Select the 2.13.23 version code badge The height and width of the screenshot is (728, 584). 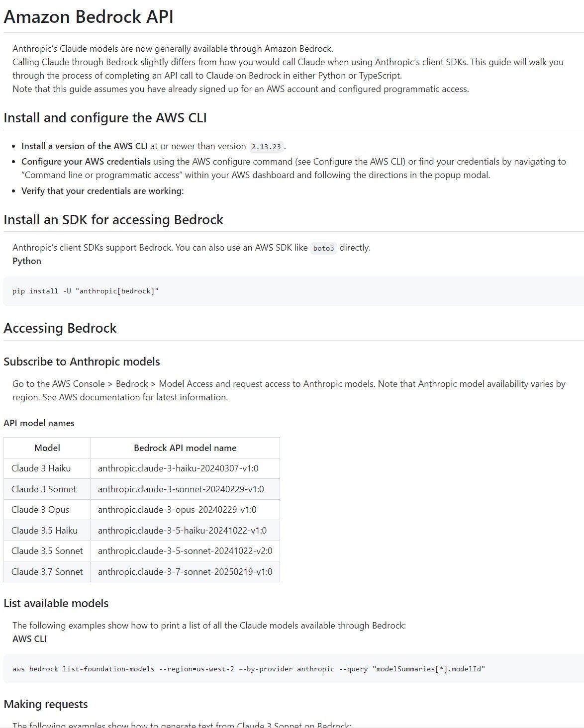(266, 147)
